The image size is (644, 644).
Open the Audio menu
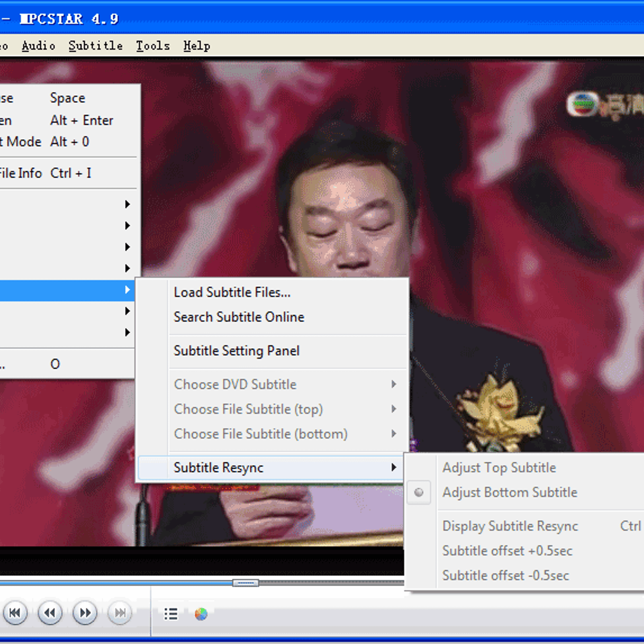38,46
